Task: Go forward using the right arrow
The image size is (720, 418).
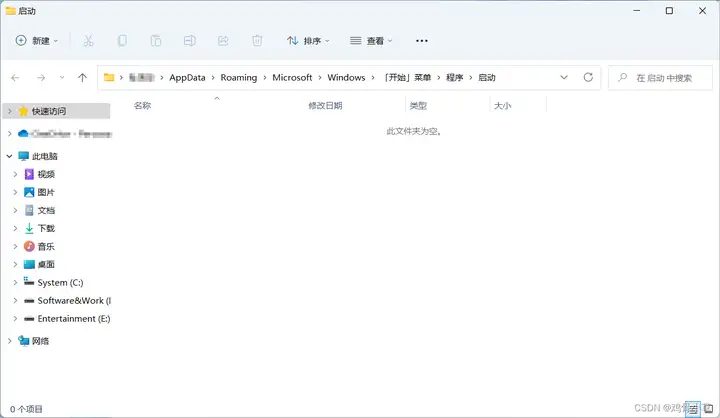Action: pos(41,78)
